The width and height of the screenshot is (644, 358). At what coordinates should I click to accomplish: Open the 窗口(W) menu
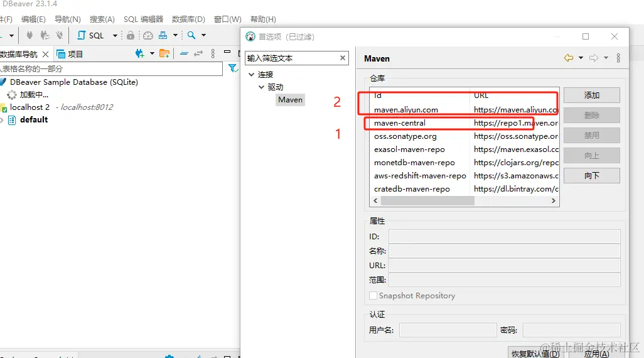(x=228, y=19)
